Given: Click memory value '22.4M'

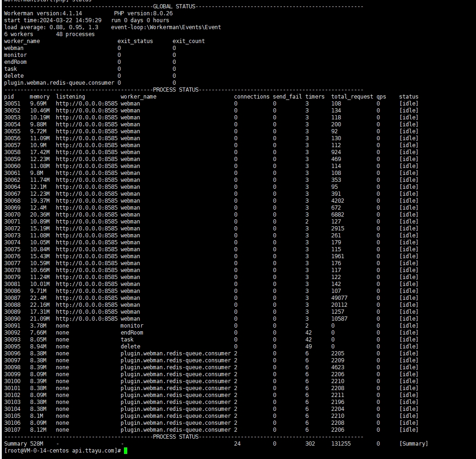Looking at the screenshot, I should (38, 298).
